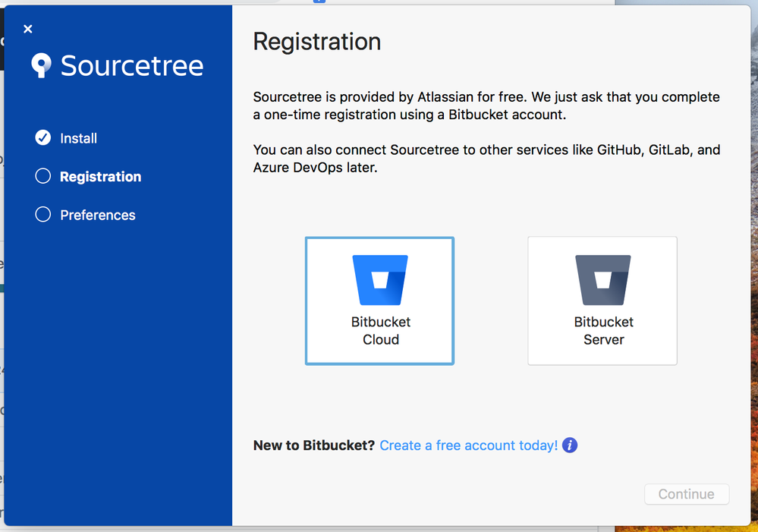Select the Registration step circle
This screenshot has height=532, width=758.
(x=43, y=176)
